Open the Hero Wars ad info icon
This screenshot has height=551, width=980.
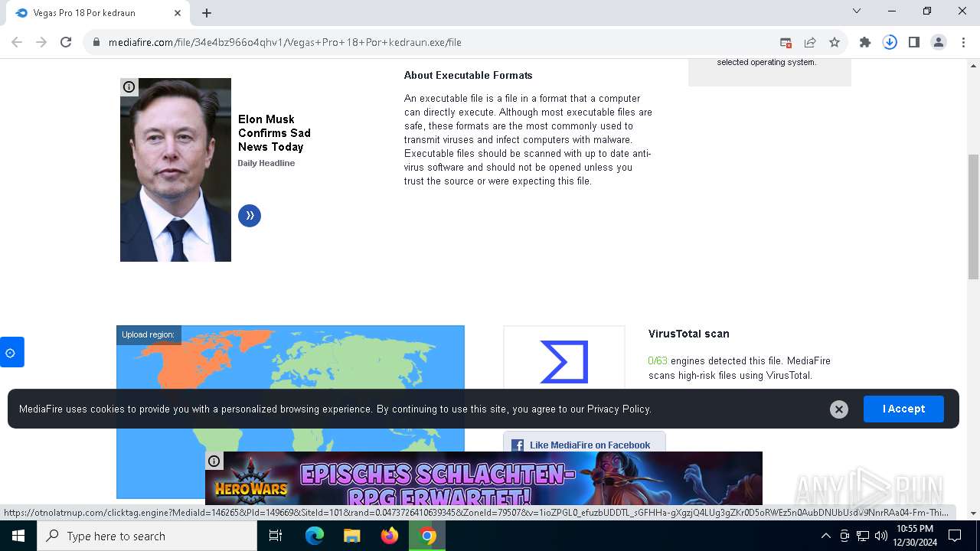214,461
